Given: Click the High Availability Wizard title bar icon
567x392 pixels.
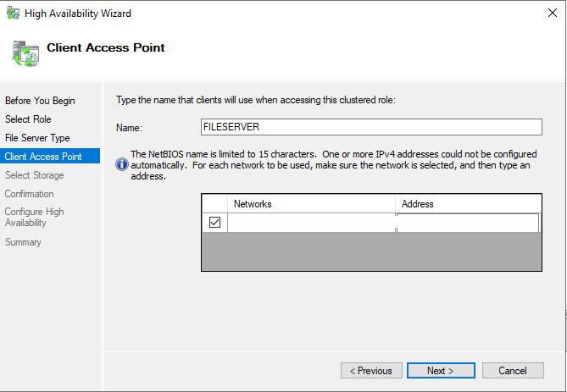Looking at the screenshot, I should [x=12, y=14].
